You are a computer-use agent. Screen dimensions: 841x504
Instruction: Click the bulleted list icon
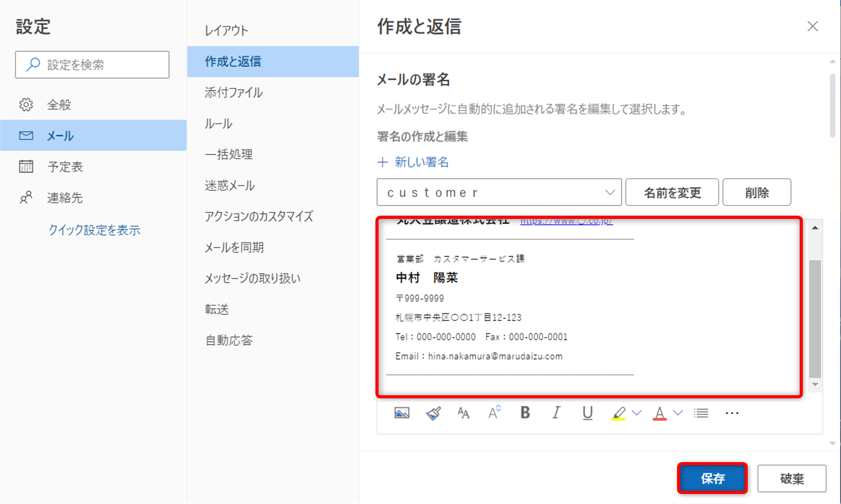click(701, 413)
